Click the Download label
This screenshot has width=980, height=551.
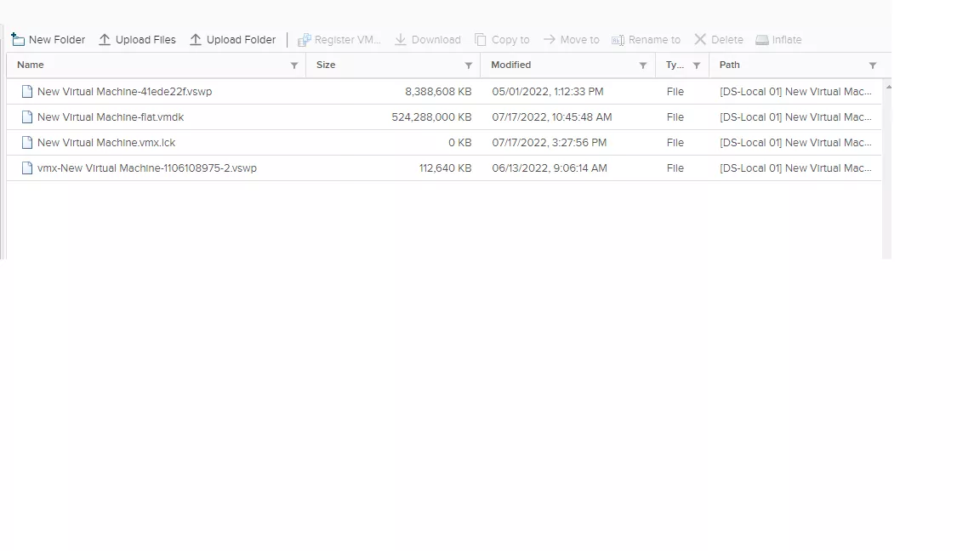pos(436,40)
